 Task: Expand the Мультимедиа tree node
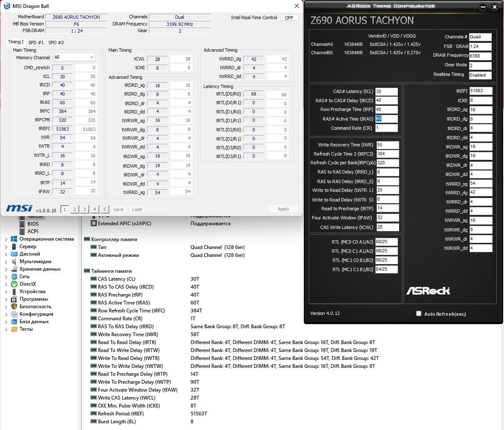[6, 262]
